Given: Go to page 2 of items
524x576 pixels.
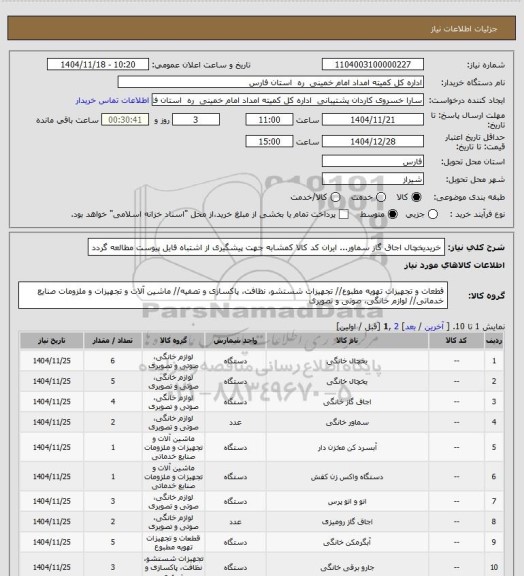Looking at the screenshot, I should pos(396,327).
